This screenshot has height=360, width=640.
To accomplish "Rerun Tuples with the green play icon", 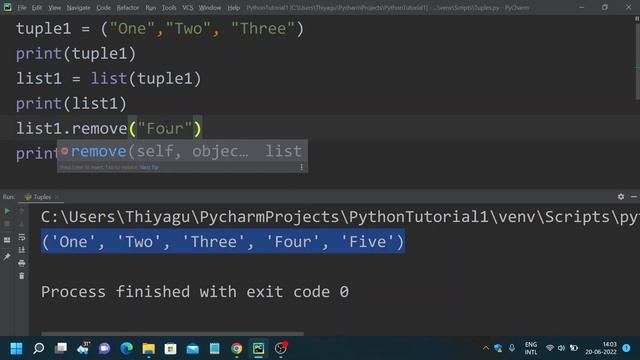I will 7,211.
